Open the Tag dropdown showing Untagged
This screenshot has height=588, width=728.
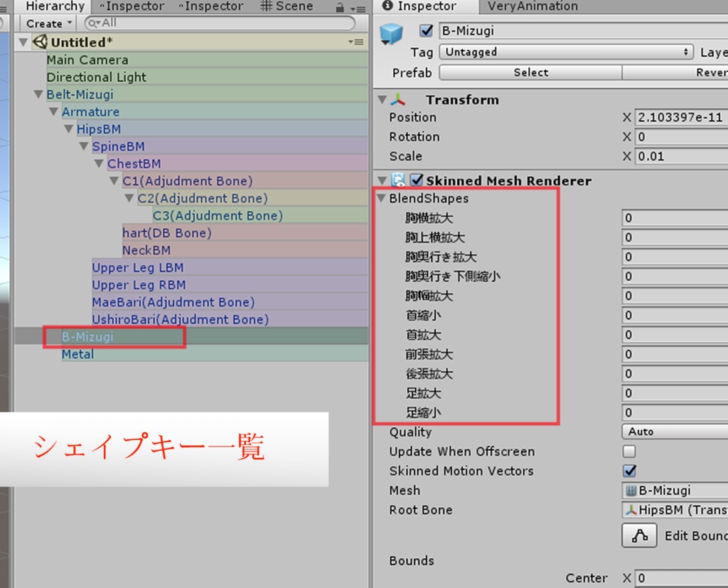pyautogui.click(x=566, y=52)
